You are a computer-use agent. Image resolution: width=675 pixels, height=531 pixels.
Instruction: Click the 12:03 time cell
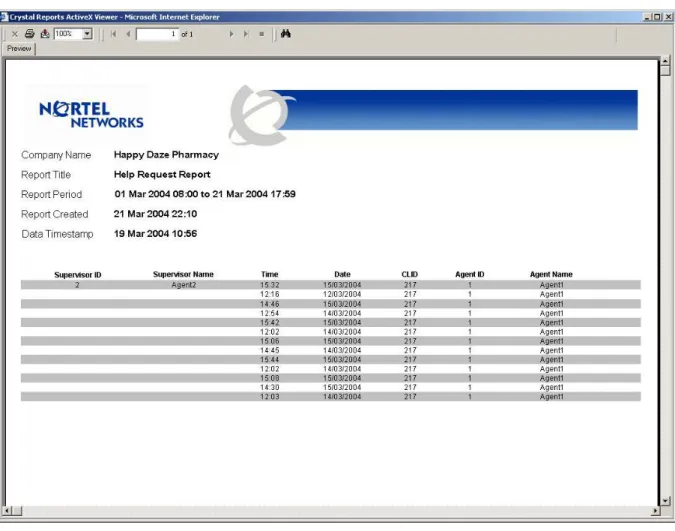[x=269, y=397]
